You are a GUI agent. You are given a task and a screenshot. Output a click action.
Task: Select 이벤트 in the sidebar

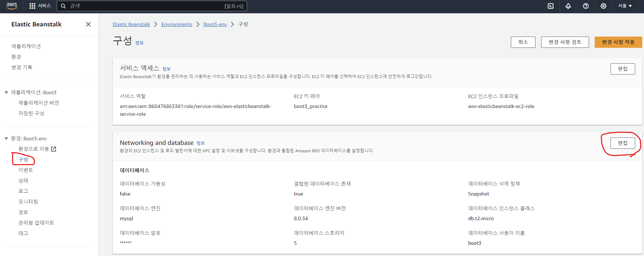[x=26, y=170]
